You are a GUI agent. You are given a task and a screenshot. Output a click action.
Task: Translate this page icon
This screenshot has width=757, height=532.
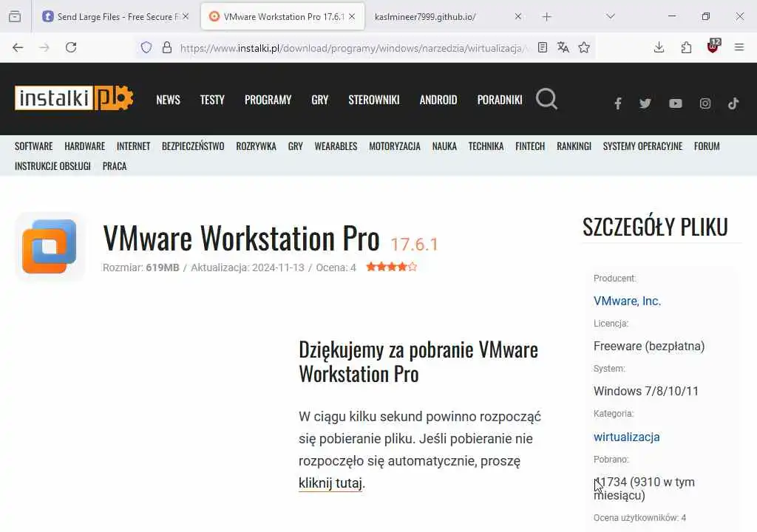point(563,47)
